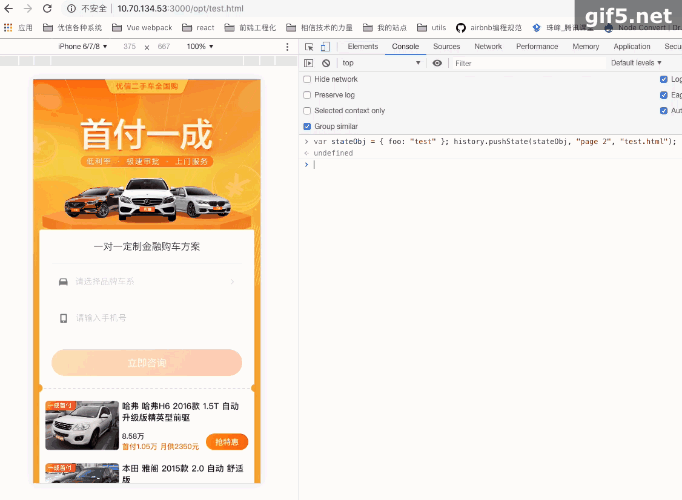Switch to the Console tab
Screen dimensions: 682x500
pyautogui.click(x=405, y=47)
